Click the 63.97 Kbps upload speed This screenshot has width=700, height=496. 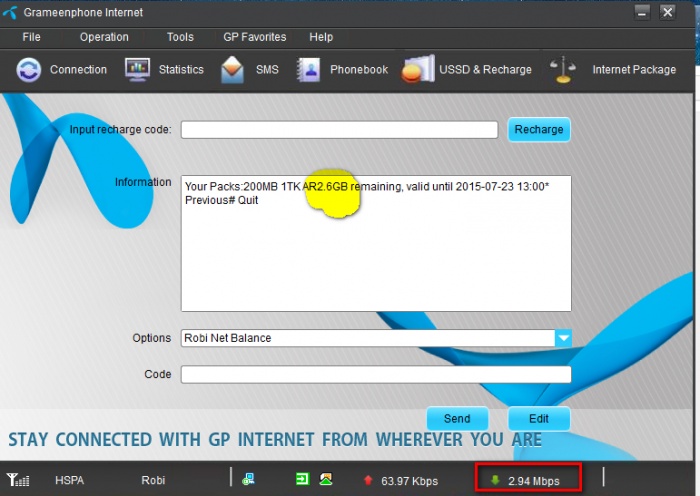[409, 481]
